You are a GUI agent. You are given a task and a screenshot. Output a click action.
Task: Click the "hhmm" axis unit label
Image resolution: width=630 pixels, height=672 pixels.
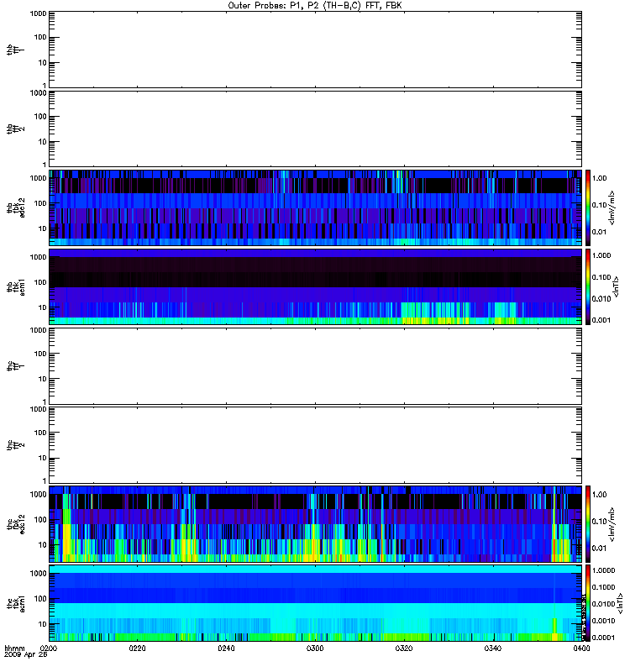14,648
